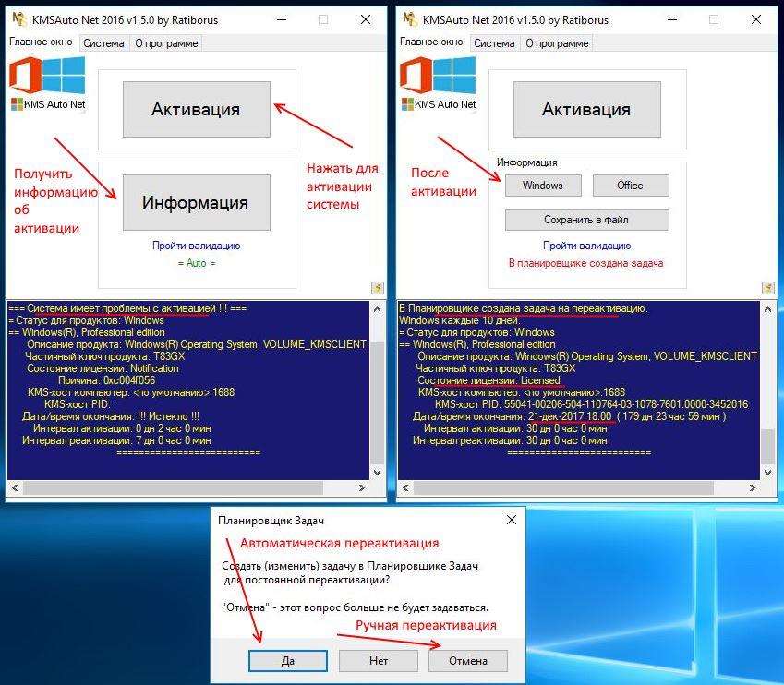Click Нет in Планировщик Задач dialog
784x685 pixels.
point(379,661)
